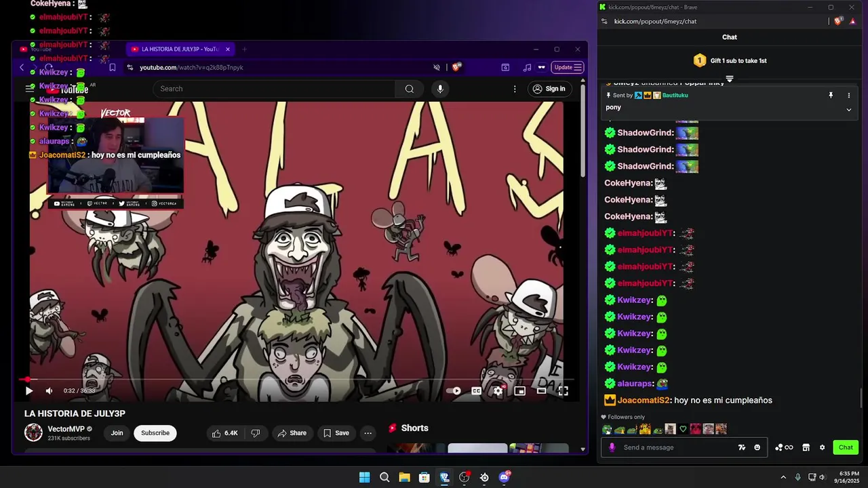
Task: Open Brave Shields icon in Kick window
Action: [x=838, y=21]
